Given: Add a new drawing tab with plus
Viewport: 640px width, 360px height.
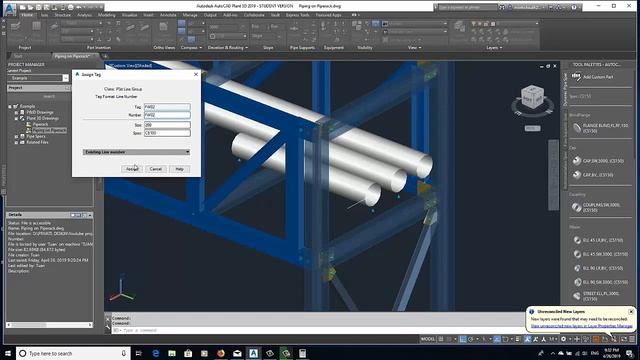Looking at the screenshot, I should click(x=105, y=56).
